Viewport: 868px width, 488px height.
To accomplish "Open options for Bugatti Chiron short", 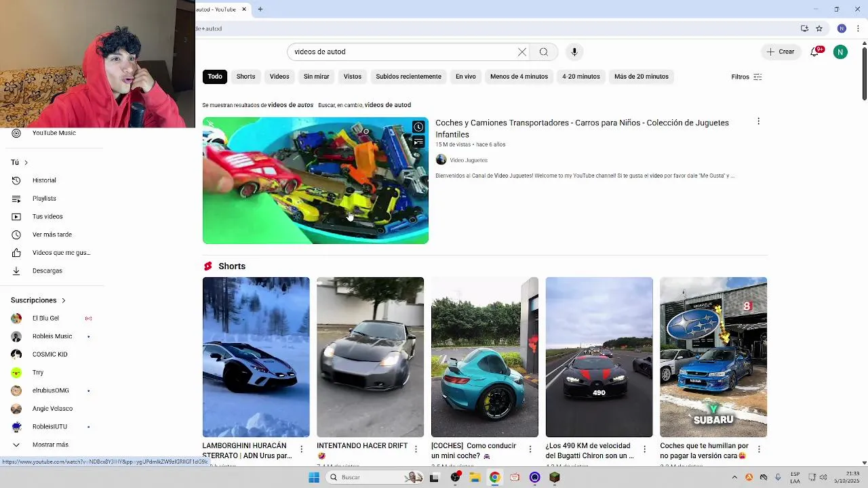I will coord(644,449).
